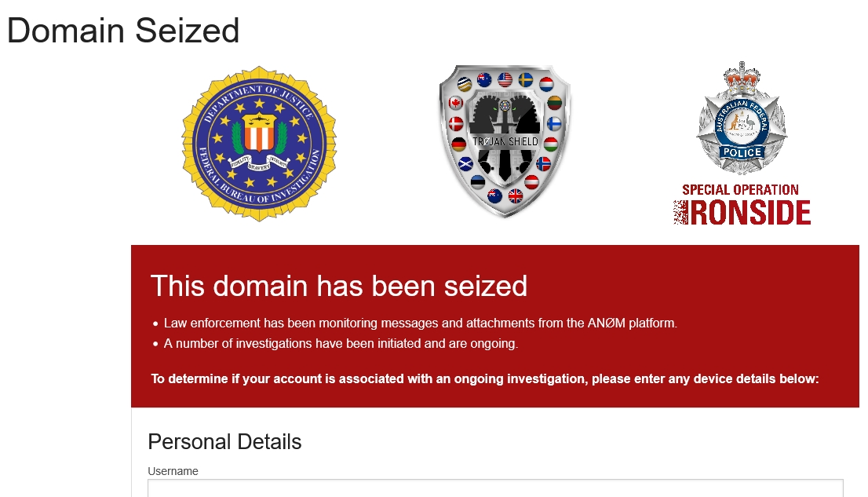The width and height of the screenshot is (868, 497).
Task: Click the Danish flag on the shield
Action: [x=456, y=123]
